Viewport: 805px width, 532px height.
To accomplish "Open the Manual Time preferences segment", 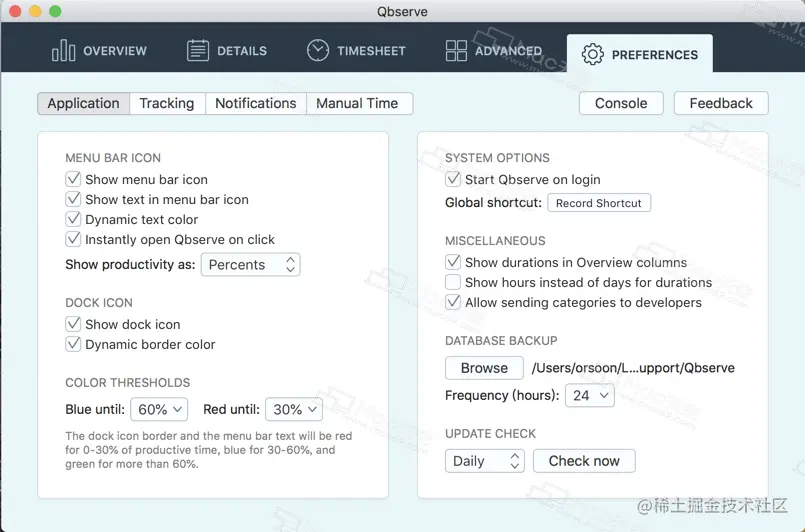I will click(359, 103).
